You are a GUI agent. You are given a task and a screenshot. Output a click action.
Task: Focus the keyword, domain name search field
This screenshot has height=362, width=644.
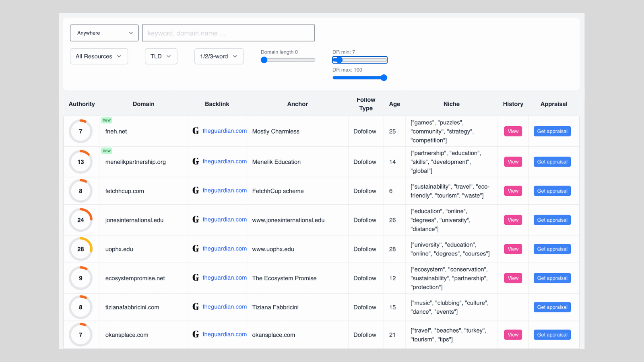(228, 33)
